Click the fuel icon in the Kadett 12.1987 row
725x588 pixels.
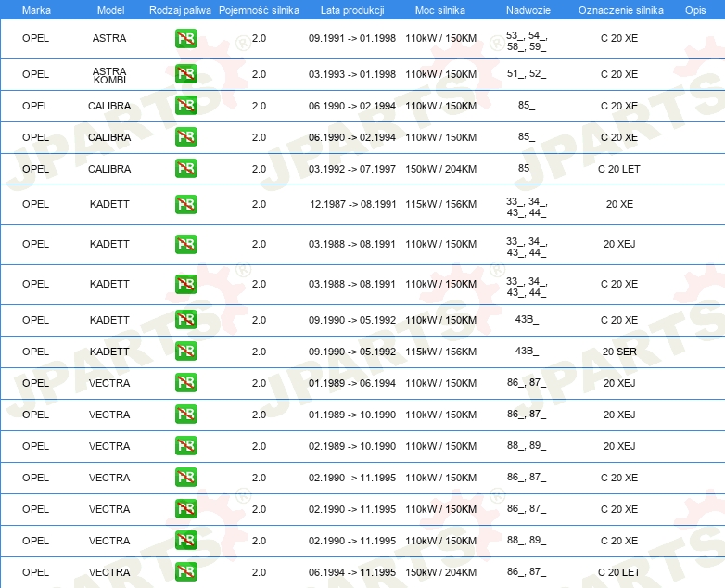(185, 204)
